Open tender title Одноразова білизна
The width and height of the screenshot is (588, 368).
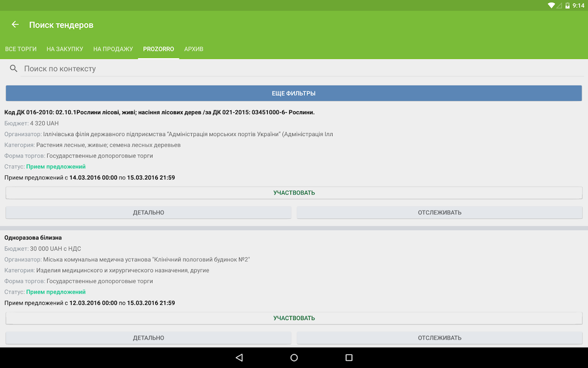(x=33, y=238)
